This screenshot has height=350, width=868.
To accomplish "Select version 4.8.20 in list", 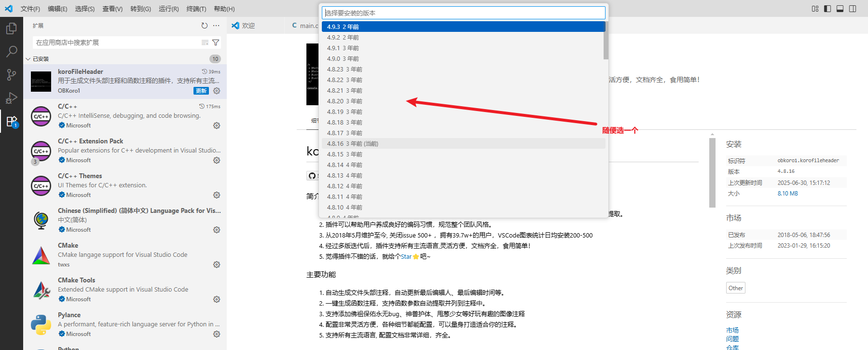I will [x=463, y=101].
